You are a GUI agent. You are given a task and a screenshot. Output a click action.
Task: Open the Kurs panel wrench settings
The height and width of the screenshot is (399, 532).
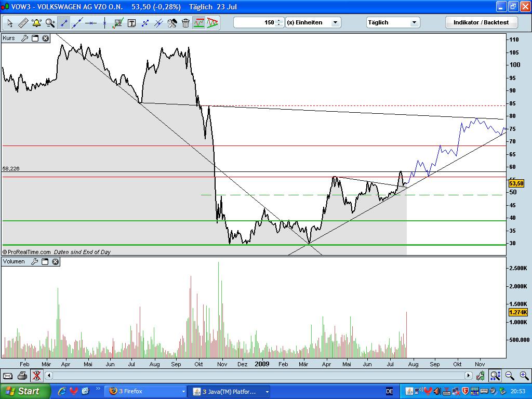tap(24, 38)
